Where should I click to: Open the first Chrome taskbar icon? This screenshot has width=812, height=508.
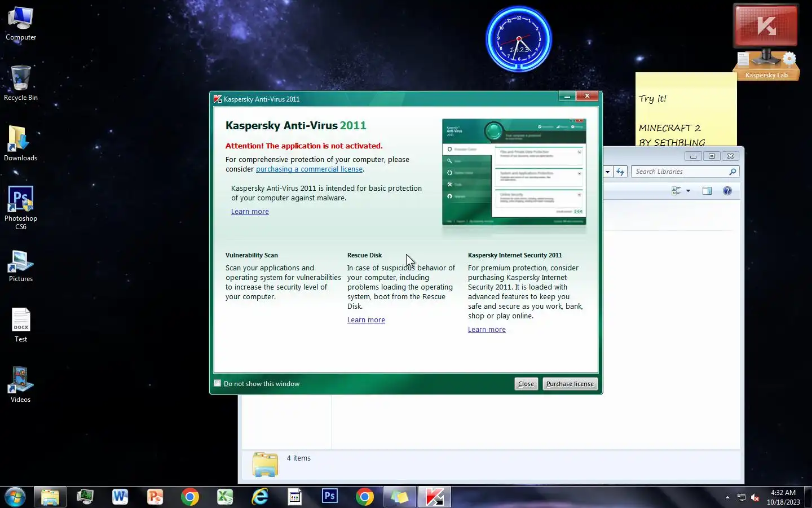pos(190,497)
